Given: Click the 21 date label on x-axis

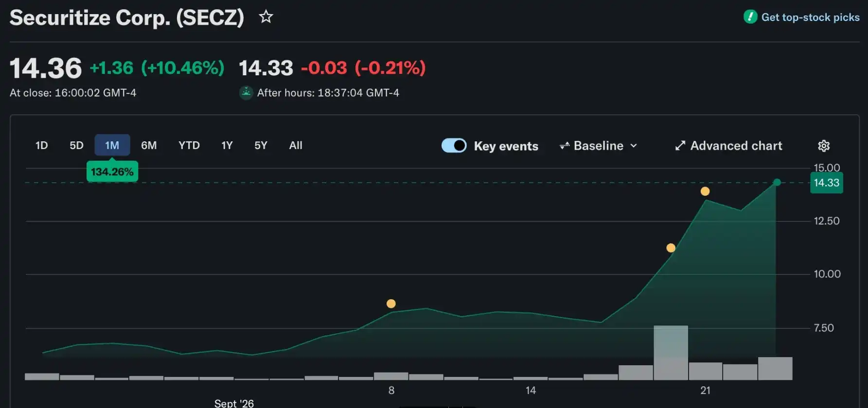Looking at the screenshot, I should coord(706,391).
